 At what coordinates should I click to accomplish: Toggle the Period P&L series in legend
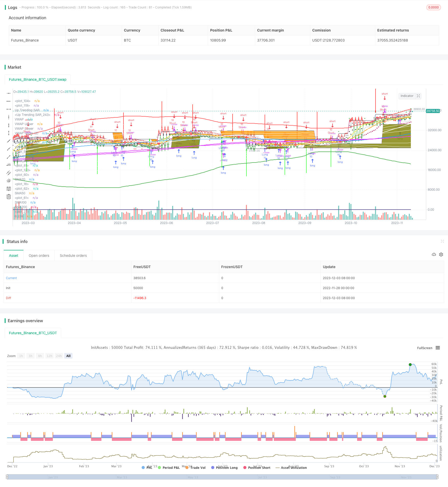[x=169, y=468]
